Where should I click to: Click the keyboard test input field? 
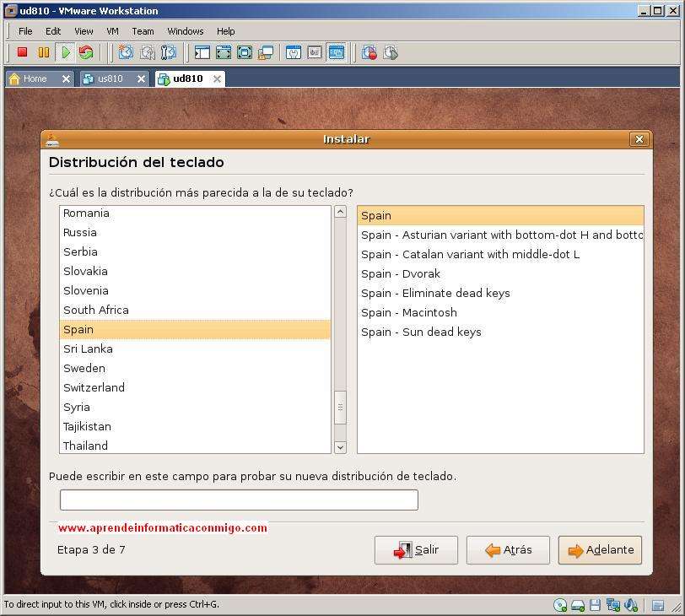point(239,500)
